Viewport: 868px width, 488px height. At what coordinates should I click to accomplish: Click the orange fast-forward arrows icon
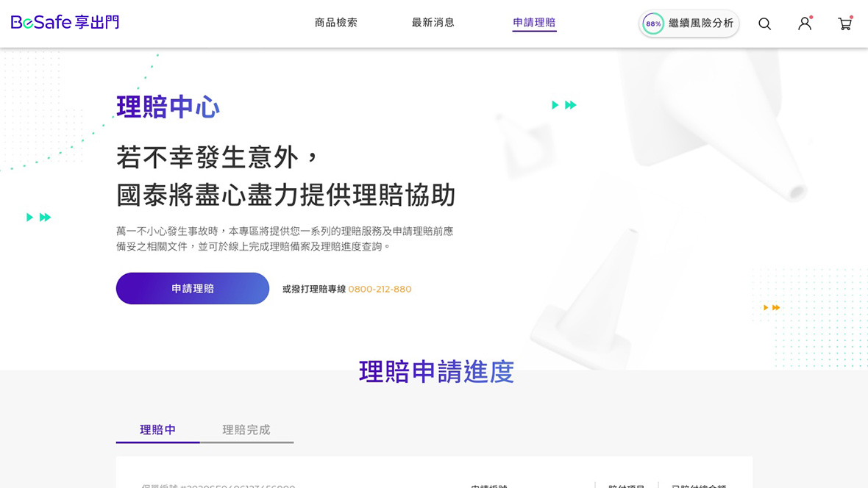[771, 307]
